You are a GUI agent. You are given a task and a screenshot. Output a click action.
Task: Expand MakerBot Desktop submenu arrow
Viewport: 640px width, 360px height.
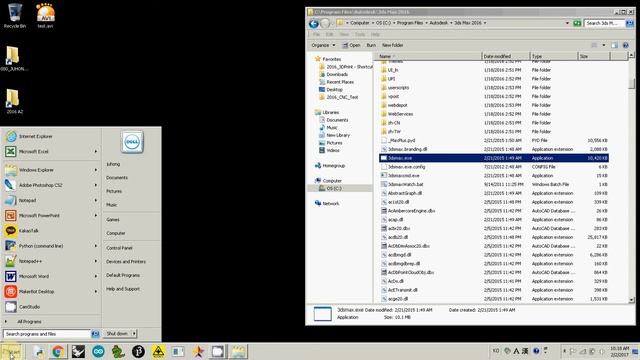click(x=96, y=291)
